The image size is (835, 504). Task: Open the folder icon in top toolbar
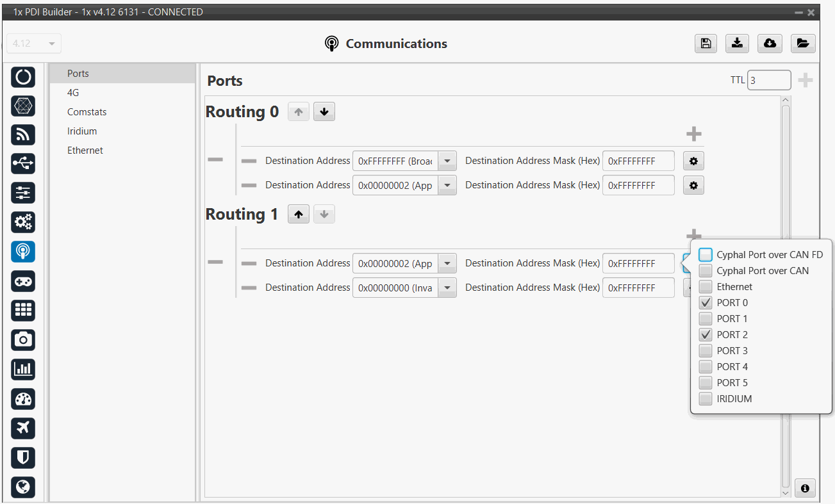click(x=802, y=44)
